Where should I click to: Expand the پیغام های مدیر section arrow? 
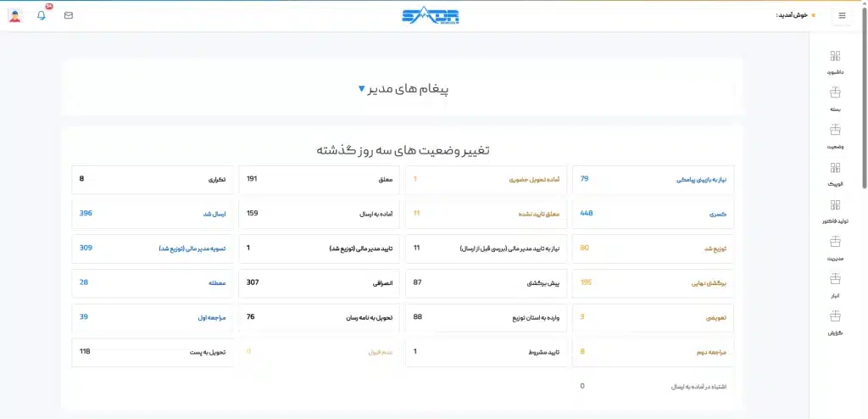[361, 89]
